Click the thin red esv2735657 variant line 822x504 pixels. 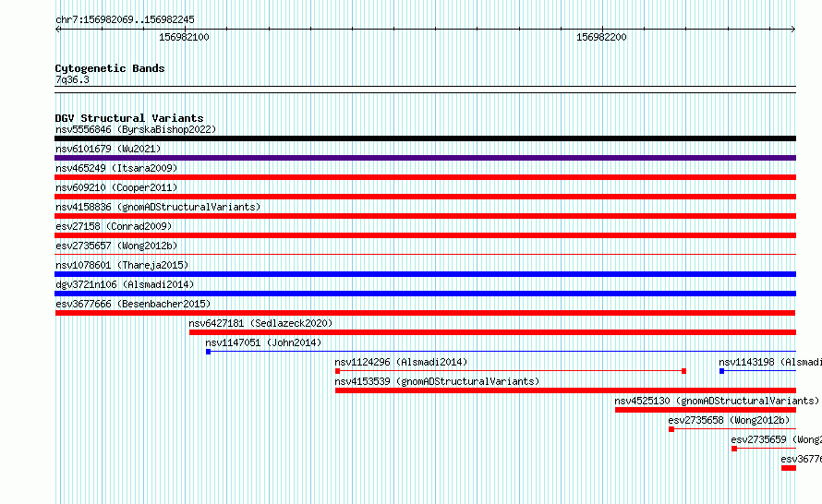point(425,255)
